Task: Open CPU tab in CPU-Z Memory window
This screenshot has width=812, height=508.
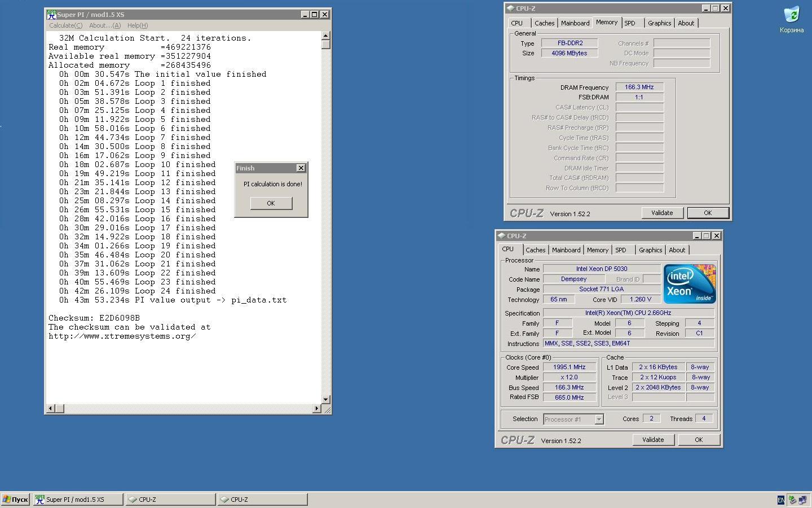Action: [517, 23]
